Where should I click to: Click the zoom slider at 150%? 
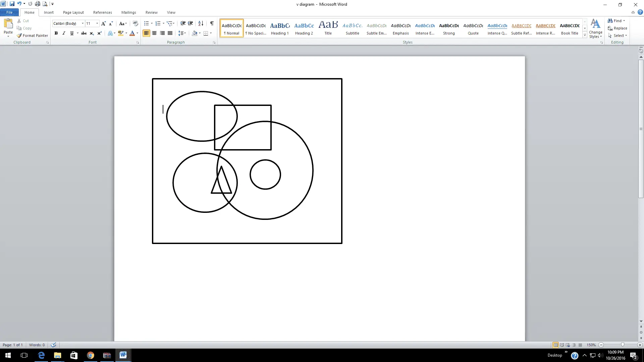click(623, 345)
